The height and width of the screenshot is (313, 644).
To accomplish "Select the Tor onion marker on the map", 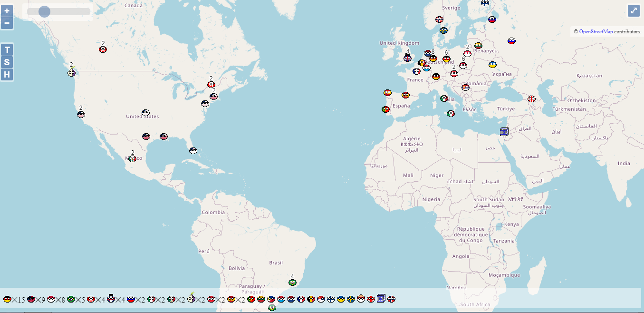I will click(x=71, y=72).
